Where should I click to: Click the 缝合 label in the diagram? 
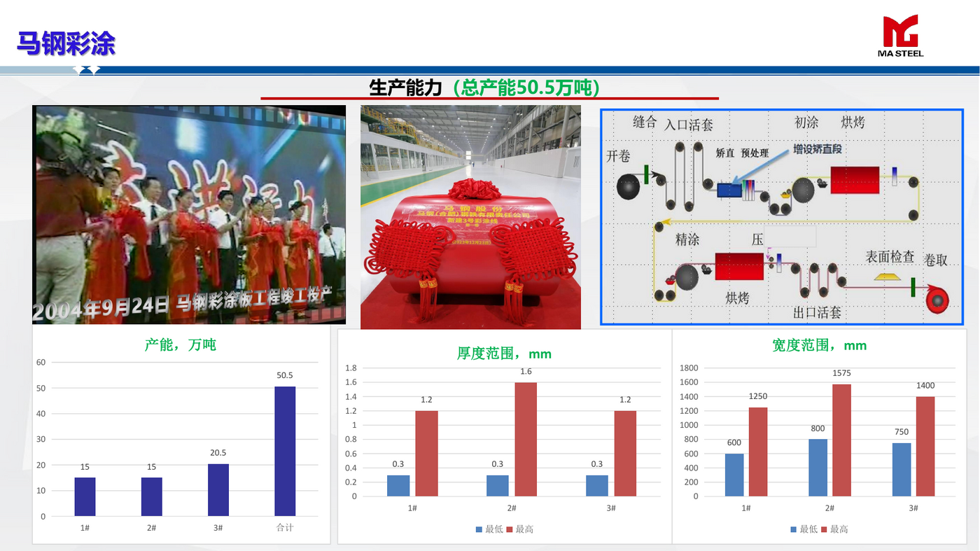[x=645, y=122]
